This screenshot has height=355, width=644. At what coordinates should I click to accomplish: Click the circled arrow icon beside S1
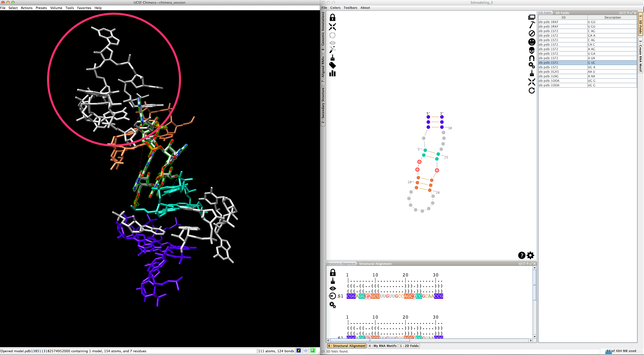[x=333, y=296]
